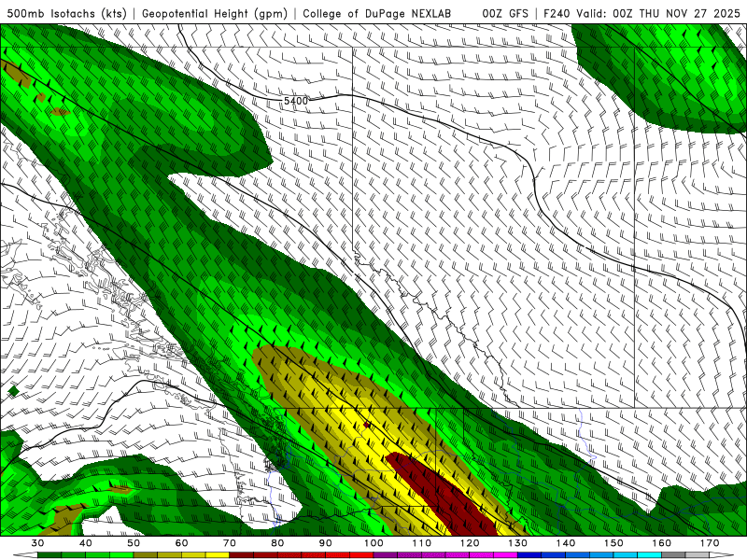Click the "College of DuPage NEXLAB" label
Screen dimensions: 747x560
point(377,14)
